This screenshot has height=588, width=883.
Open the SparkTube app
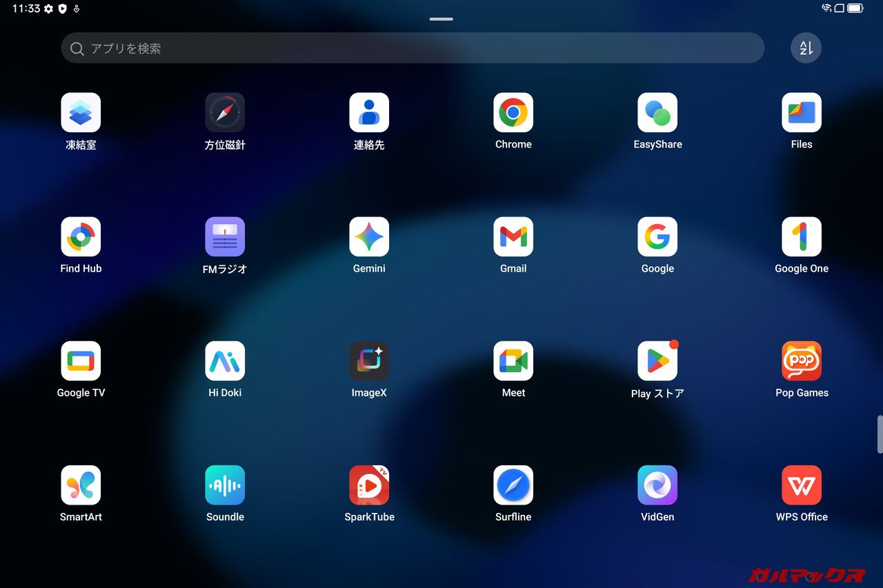coord(369,485)
